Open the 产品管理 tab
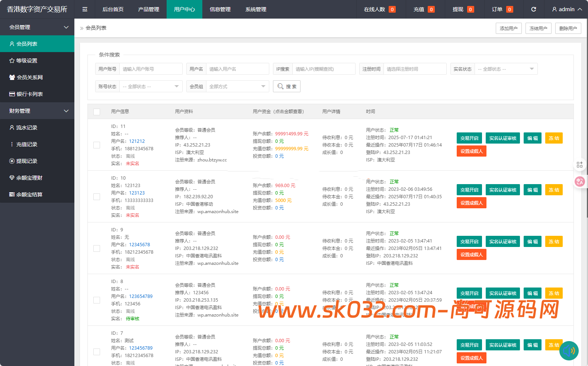This screenshot has height=366, width=588. [x=149, y=9]
